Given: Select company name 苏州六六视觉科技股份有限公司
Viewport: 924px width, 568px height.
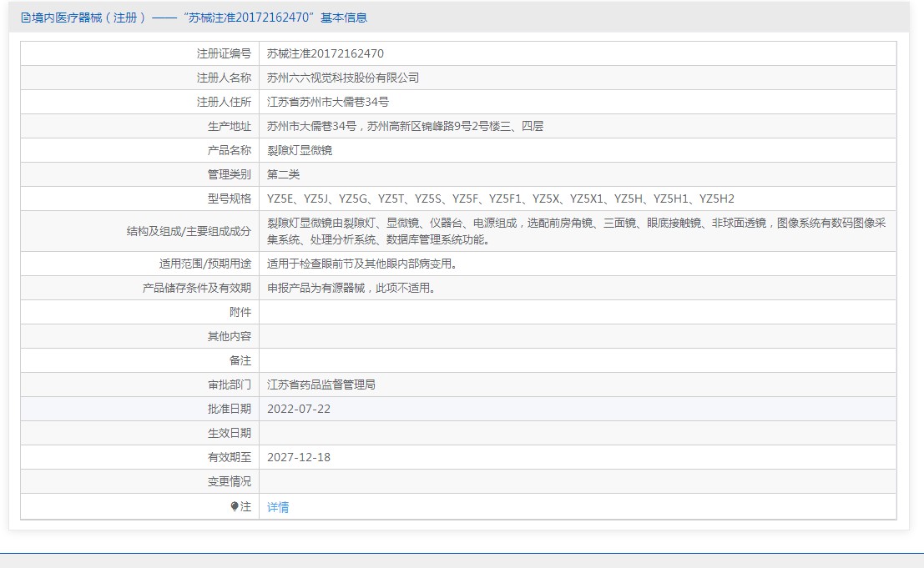Looking at the screenshot, I should (x=343, y=78).
